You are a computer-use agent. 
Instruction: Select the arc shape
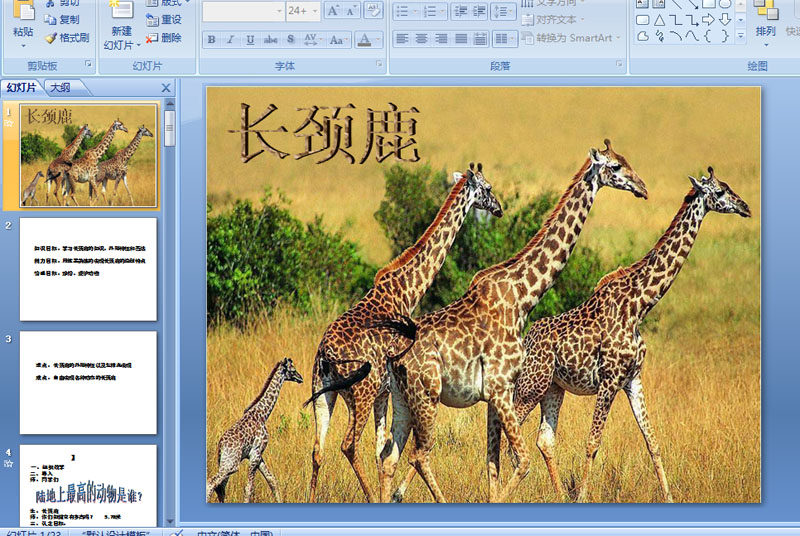(x=675, y=36)
